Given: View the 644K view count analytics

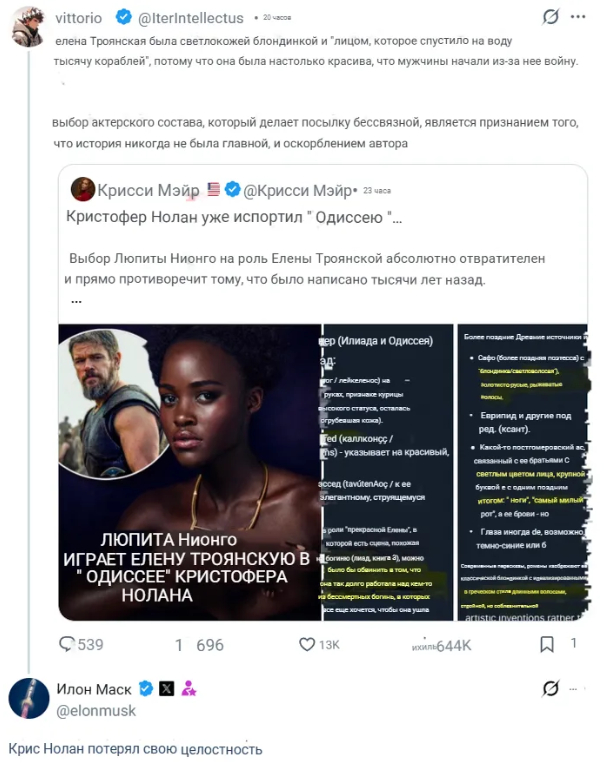Looking at the screenshot, I should 441,646.
